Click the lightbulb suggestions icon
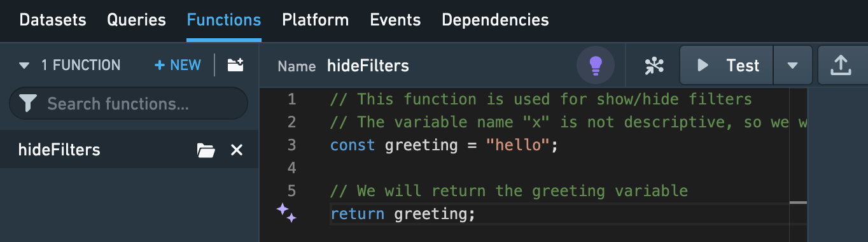868x242 pixels. [596, 65]
